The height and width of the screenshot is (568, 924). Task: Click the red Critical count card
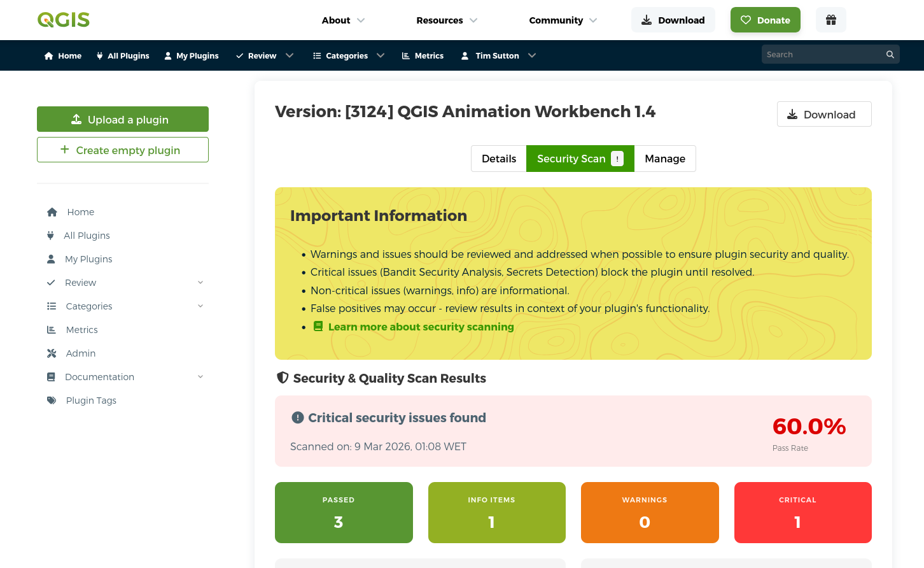[x=802, y=513]
